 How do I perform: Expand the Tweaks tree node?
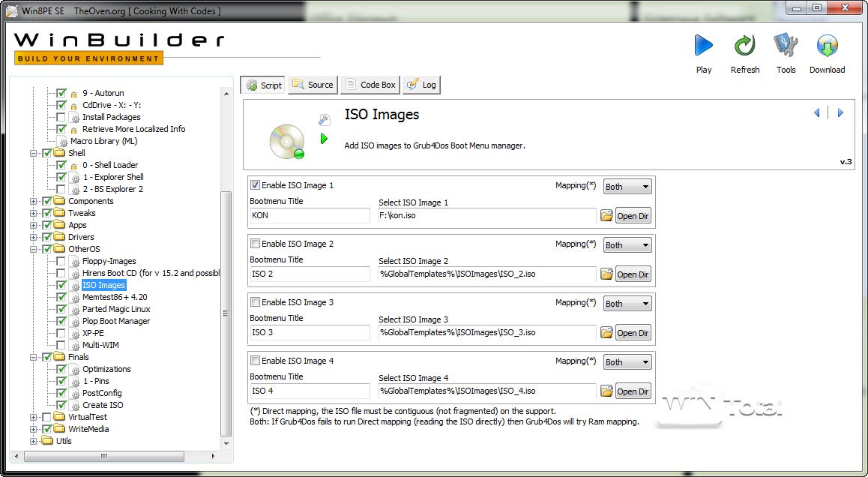(34, 213)
